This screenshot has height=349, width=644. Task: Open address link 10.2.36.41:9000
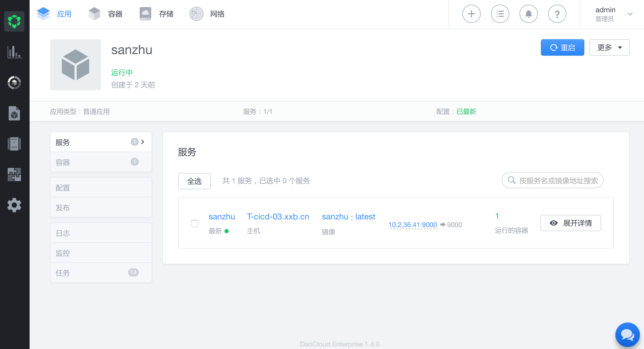(x=413, y=225)
